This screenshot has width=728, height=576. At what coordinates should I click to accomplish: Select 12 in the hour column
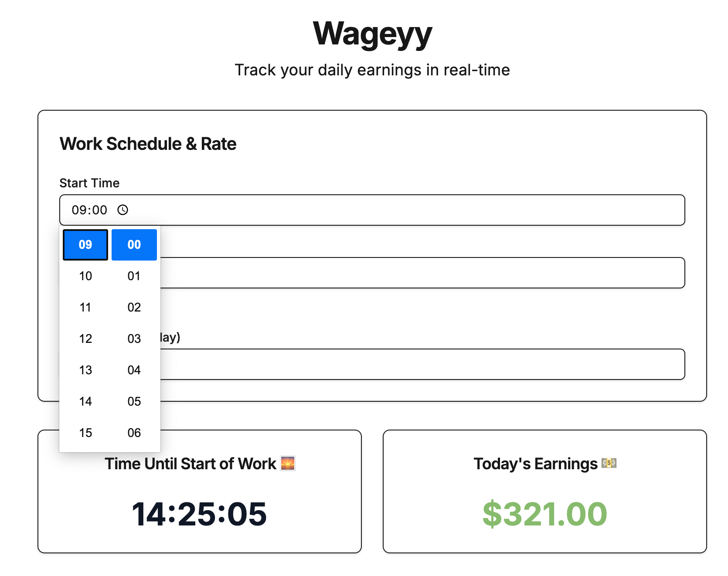point(85,339)
